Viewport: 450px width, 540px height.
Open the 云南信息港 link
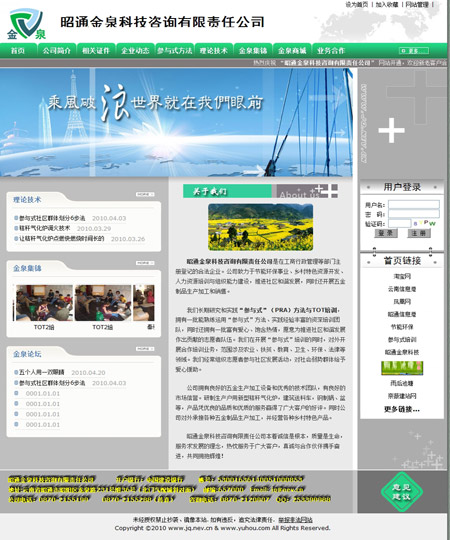pos(402,289)
